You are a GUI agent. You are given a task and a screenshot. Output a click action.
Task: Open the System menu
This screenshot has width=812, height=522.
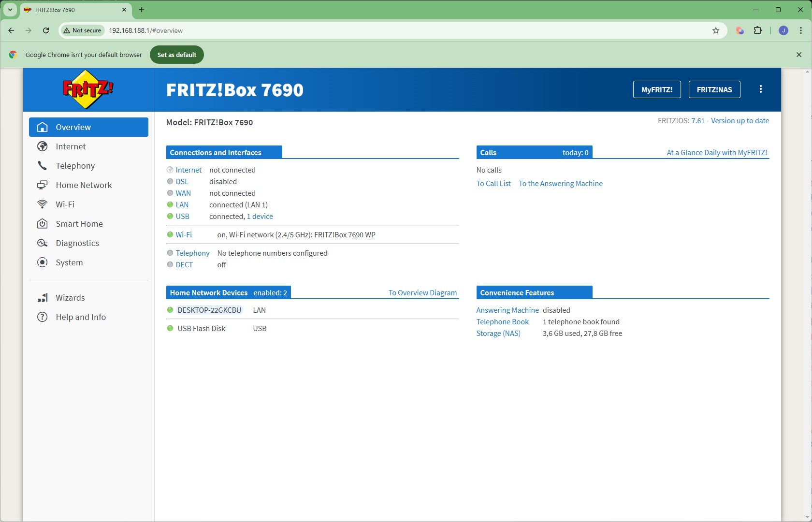click(88, 262)
